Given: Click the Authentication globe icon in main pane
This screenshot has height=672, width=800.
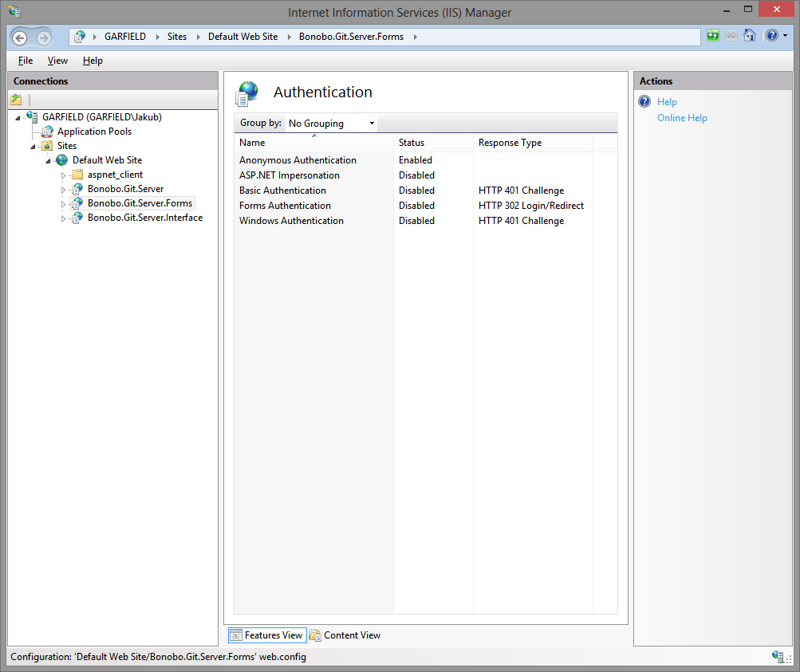Looking at the screenshot, I should point(247,92).
